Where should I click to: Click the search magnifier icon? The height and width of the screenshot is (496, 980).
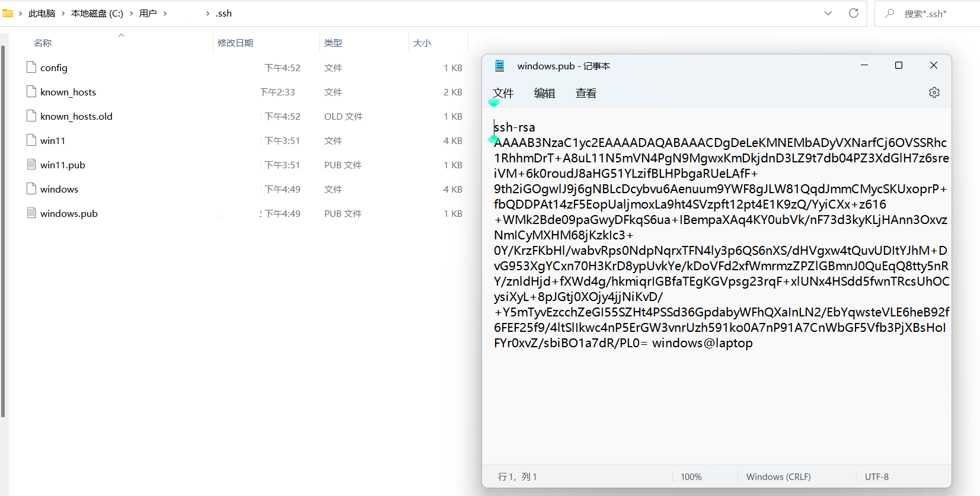point(889,13)
